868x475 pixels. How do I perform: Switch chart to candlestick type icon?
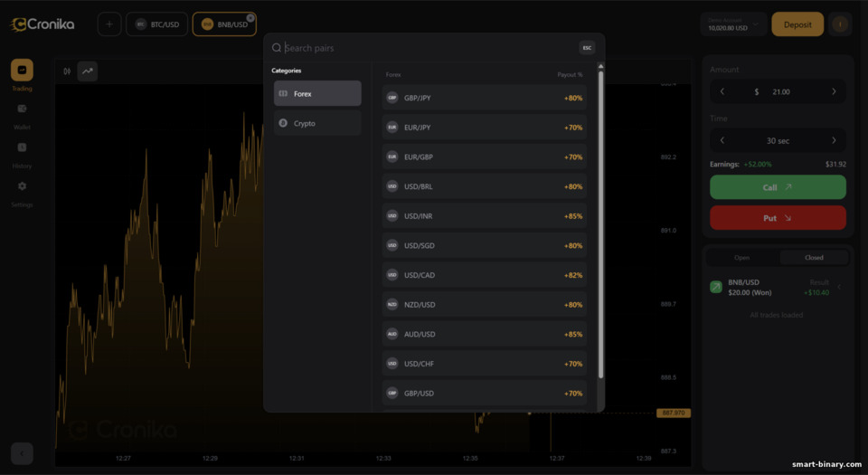(67, 71)
